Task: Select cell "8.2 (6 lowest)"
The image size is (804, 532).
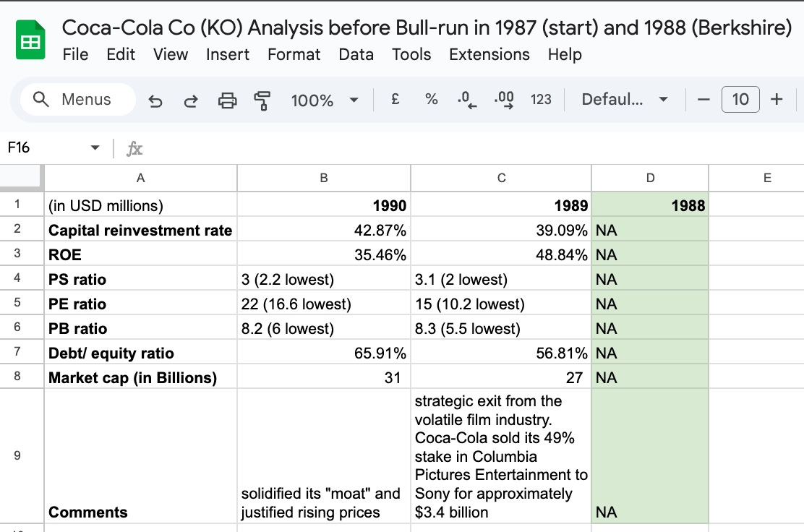Action: coord(323,328)
